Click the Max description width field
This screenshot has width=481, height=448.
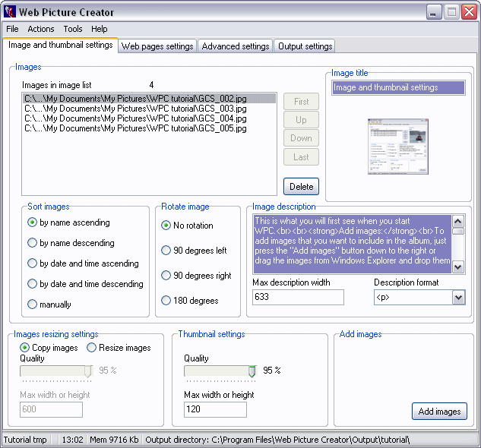[x=298, y=298]
